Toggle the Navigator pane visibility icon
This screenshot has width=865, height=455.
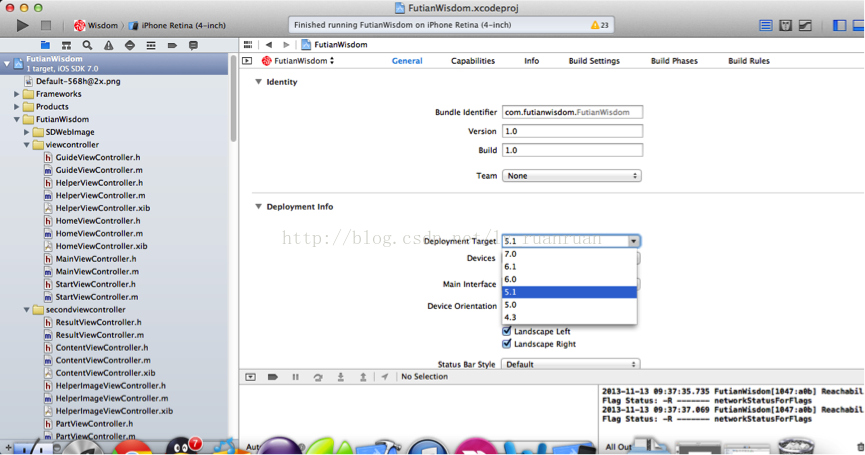click(x=840, y=25)
